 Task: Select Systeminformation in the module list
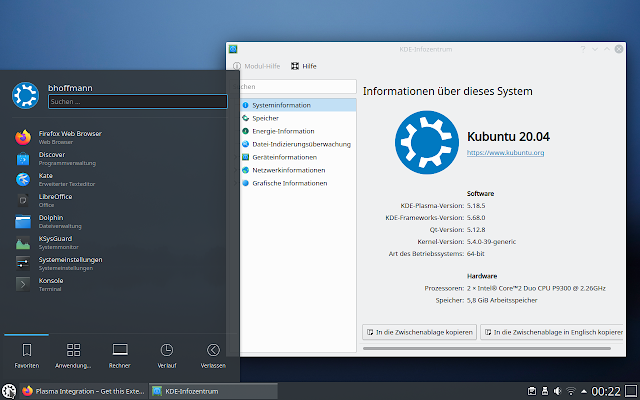[x=298, y=105]
